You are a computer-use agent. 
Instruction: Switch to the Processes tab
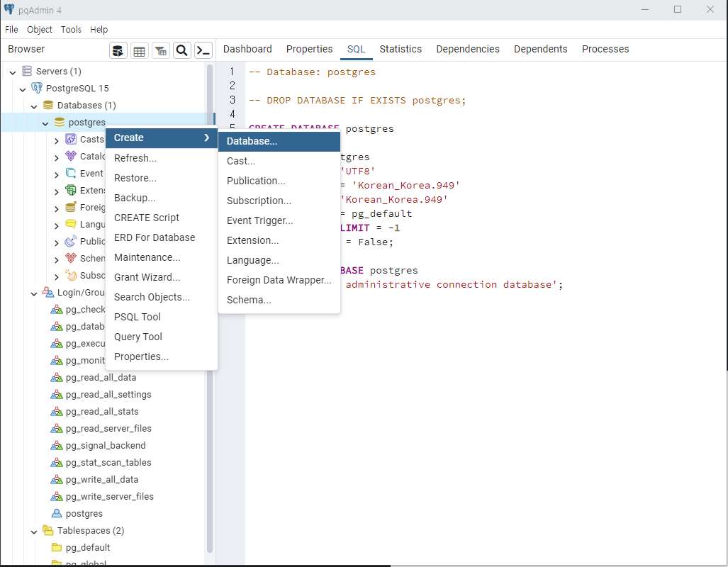click(x=605, y=49)
